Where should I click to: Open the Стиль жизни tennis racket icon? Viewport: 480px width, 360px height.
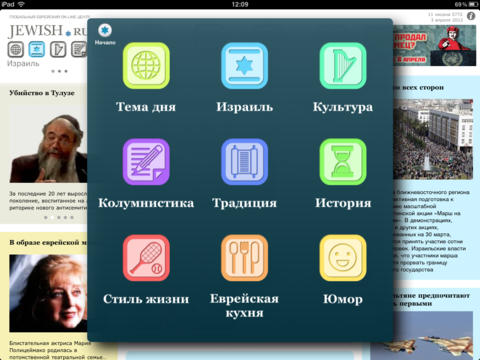[146, 258]
